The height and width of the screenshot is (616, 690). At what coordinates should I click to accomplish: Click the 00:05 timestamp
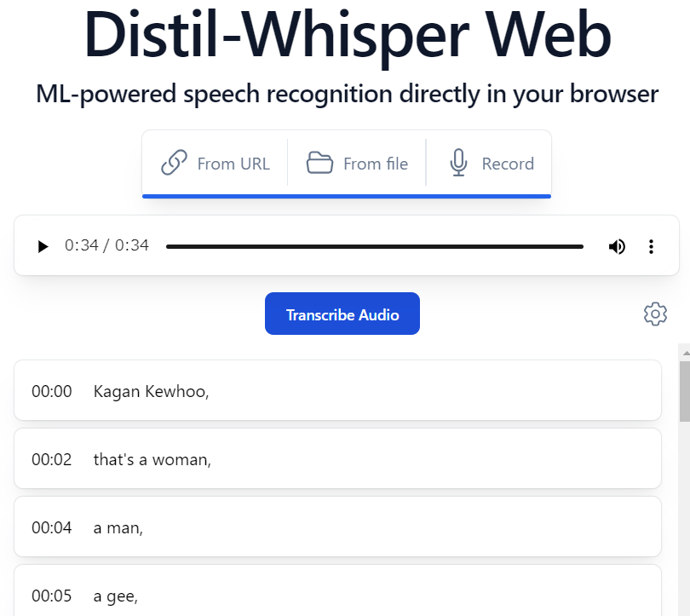point(51,596)
